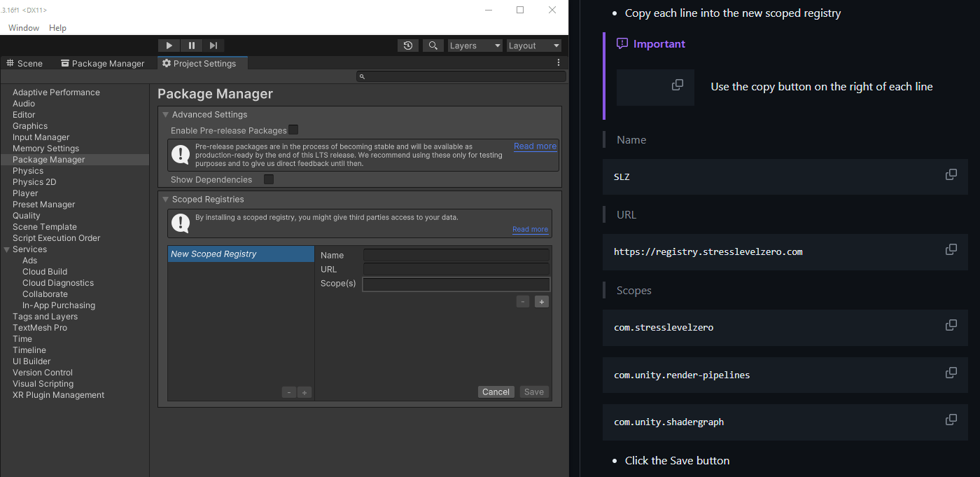
Task: Open the undo history icon
Action: coord(408,46)
